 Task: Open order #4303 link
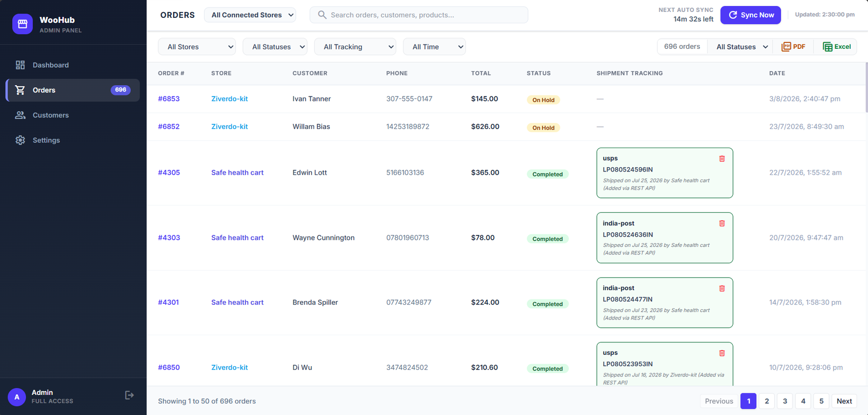[x=169, y=238]
